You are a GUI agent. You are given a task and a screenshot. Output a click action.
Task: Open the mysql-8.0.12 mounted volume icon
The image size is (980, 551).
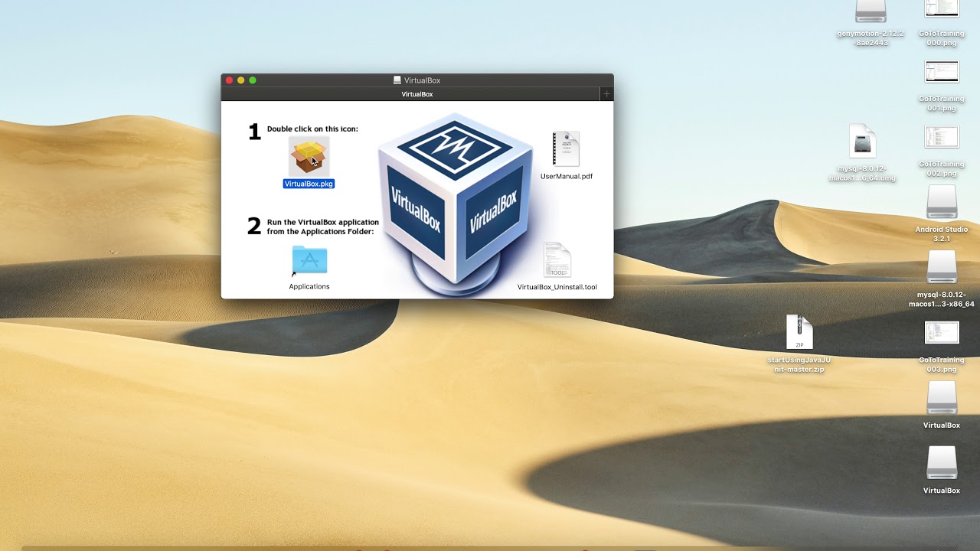[x=942, y=268]
